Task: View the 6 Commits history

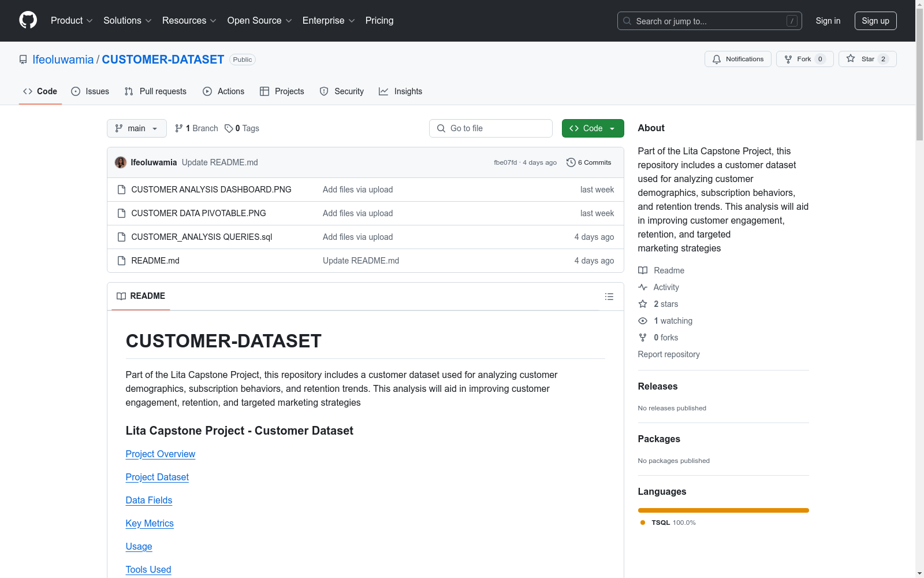Action: 588,162
